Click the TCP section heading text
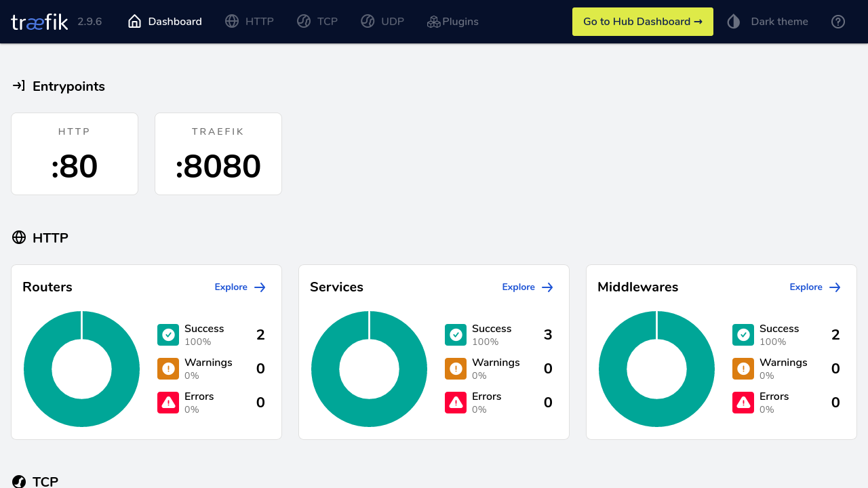This screenshot has height=488, width=868. tap(45, 481)
